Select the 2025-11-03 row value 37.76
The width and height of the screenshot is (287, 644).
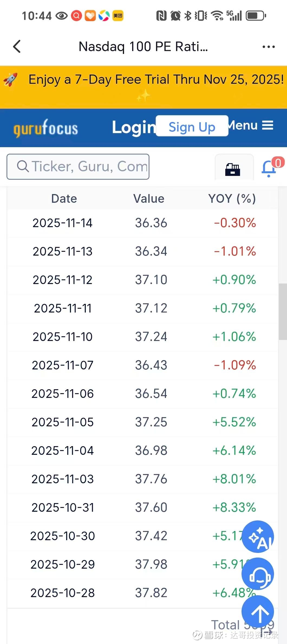(x=151, y=479)
